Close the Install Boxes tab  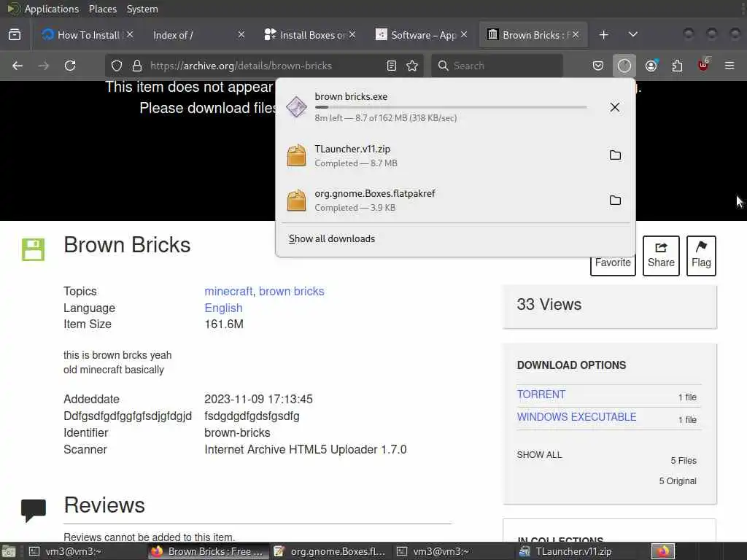[352, 34]
